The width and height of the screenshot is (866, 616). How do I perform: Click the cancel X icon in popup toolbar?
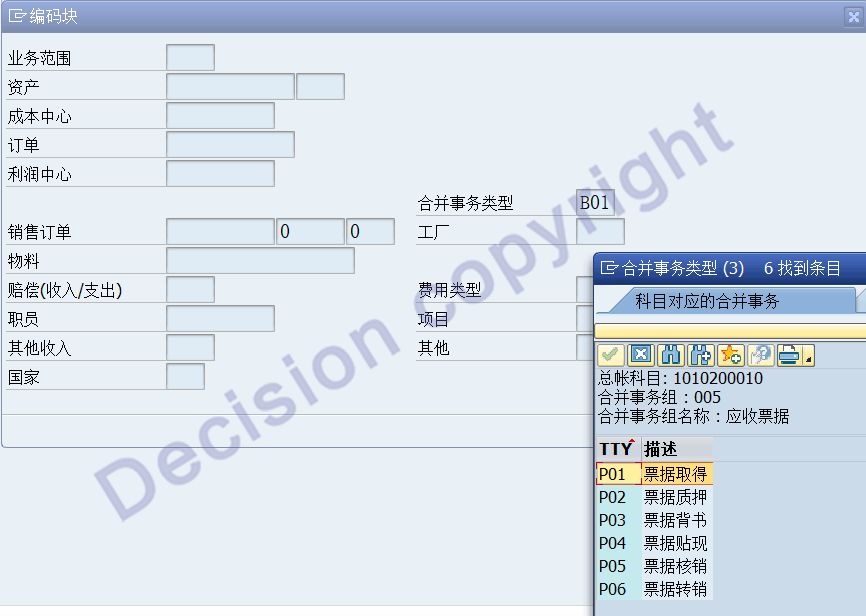point(641,355)
